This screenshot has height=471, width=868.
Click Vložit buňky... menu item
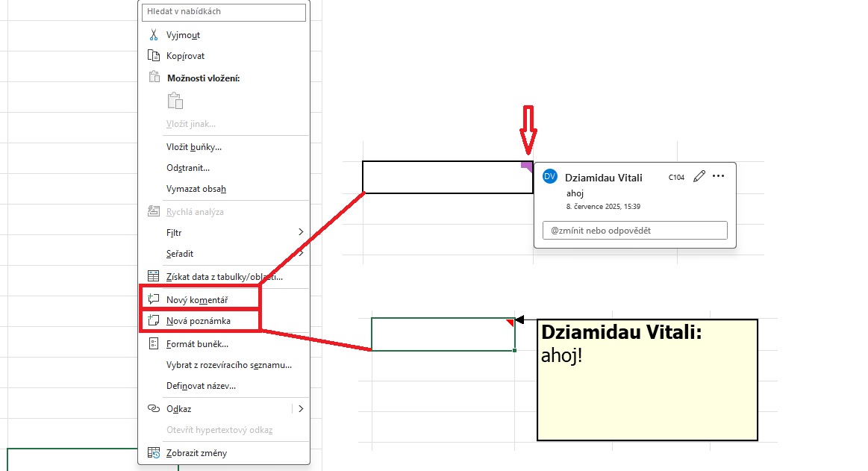coord(194,147)
